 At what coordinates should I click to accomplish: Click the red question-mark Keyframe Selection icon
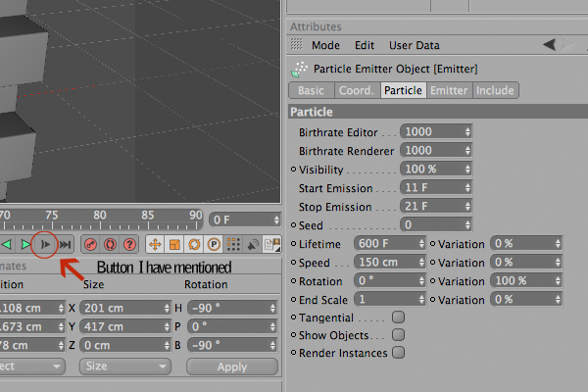tap(129, 245)
